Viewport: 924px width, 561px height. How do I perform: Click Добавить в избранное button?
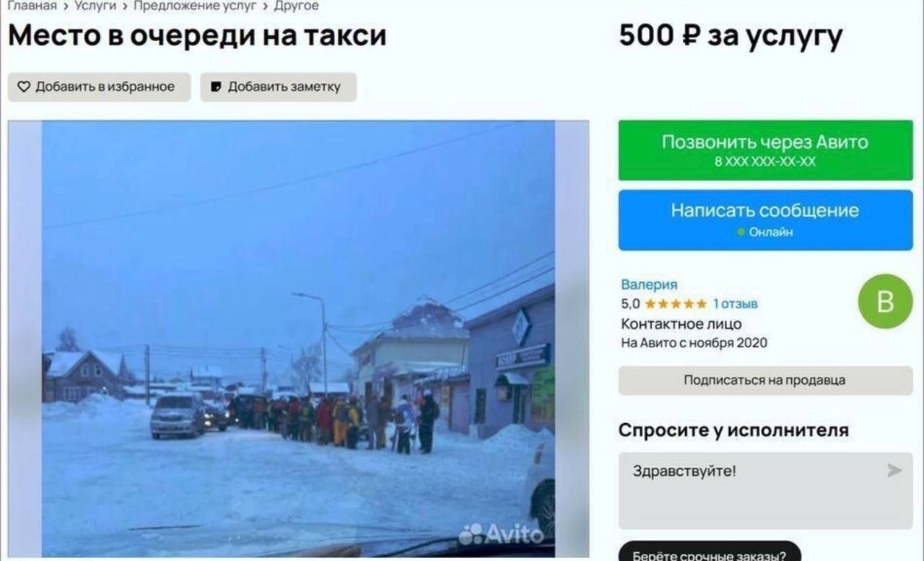pos(99,87)
